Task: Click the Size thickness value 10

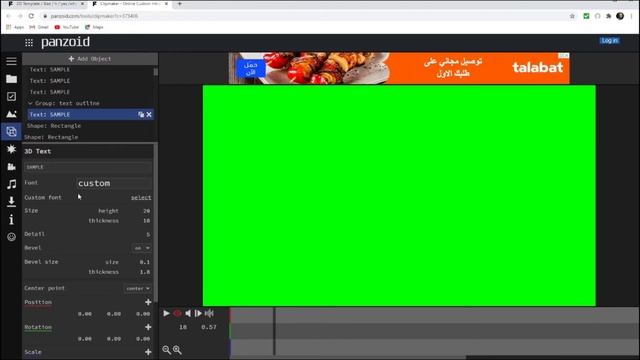Action: [147, 220]
